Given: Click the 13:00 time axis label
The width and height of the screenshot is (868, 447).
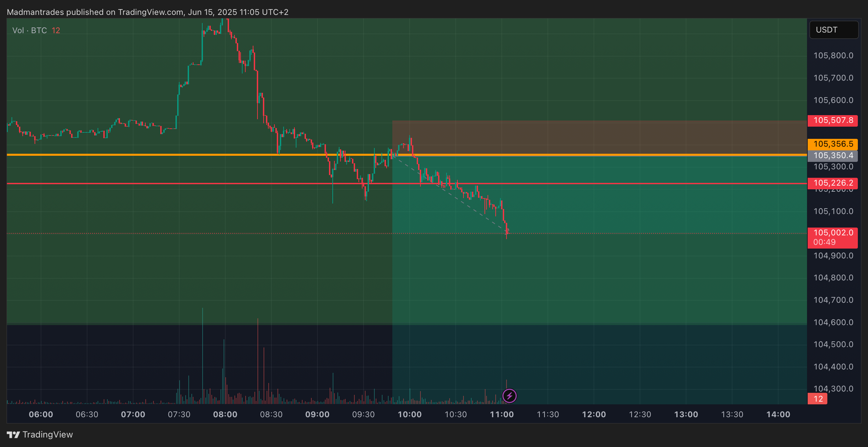Looking at the screenshot, I should pyautogui.click(x=686, y=414).
